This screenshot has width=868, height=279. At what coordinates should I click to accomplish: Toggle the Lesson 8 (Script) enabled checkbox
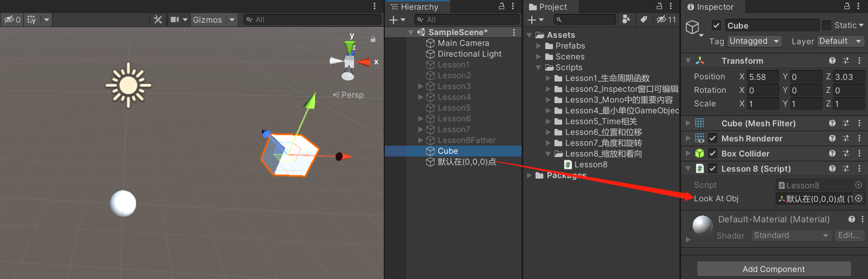pyautogui.click(x=713, y=168)
